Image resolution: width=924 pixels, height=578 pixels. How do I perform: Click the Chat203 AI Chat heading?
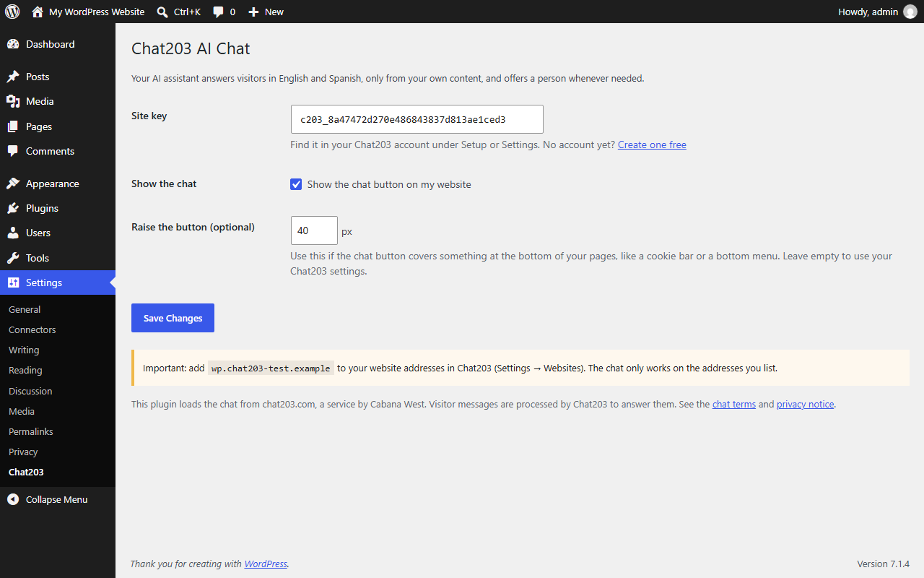(191, 48)
